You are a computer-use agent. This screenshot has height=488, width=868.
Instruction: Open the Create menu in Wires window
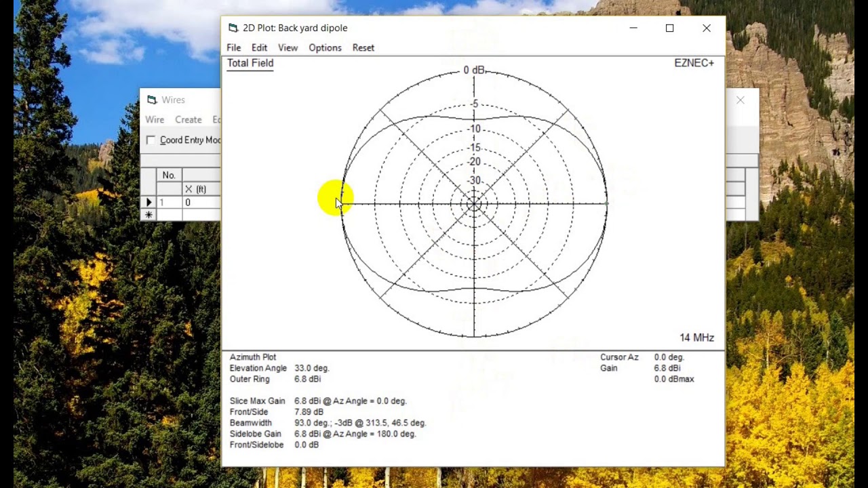(x=188, y=119)
